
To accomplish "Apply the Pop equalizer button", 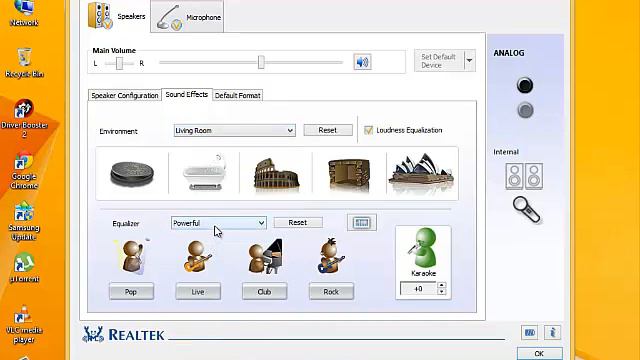I will [131, 291].
